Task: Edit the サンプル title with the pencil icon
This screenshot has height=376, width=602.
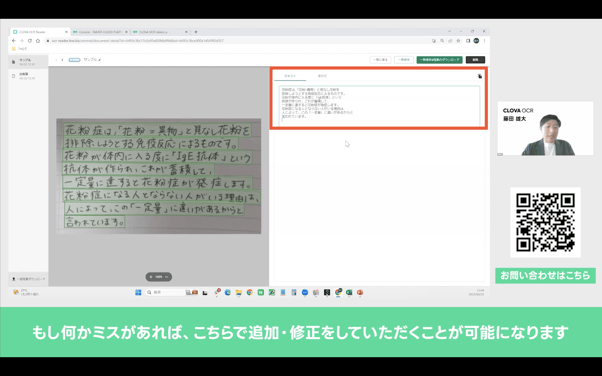Action: (x=100, y=60)
